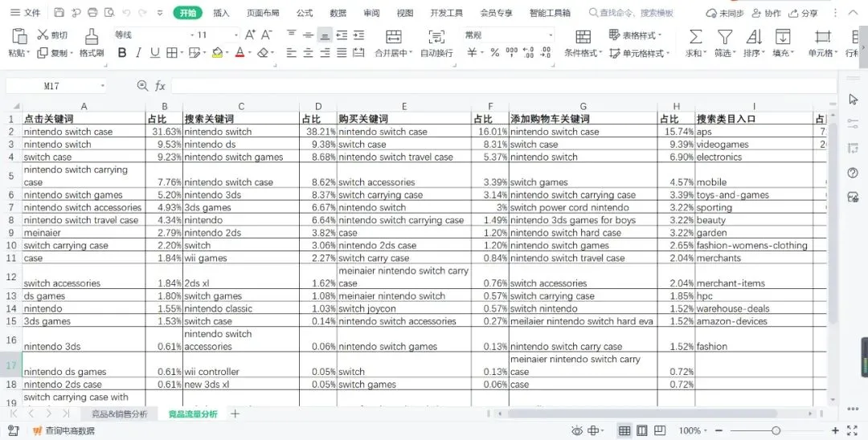Click the Filter (筛选) funnel icon
The width and height of the screenshot is (868, 440).
tap(725, 37)
